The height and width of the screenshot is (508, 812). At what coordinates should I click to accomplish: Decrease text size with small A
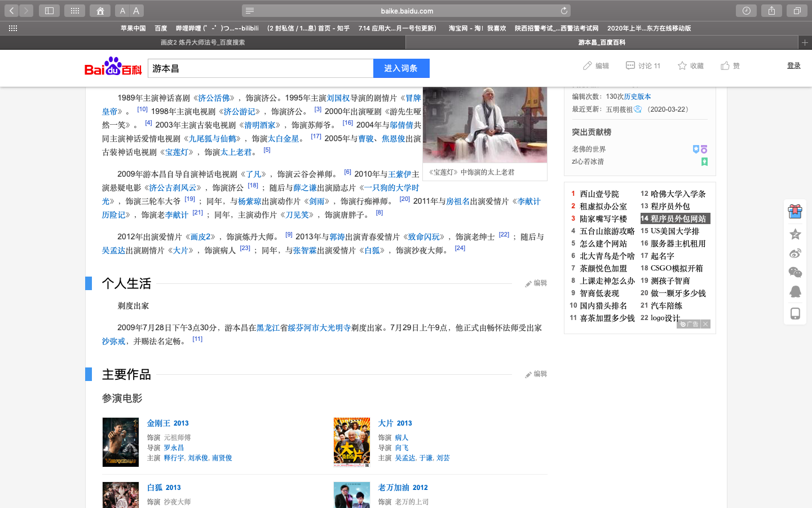point(122,11)
